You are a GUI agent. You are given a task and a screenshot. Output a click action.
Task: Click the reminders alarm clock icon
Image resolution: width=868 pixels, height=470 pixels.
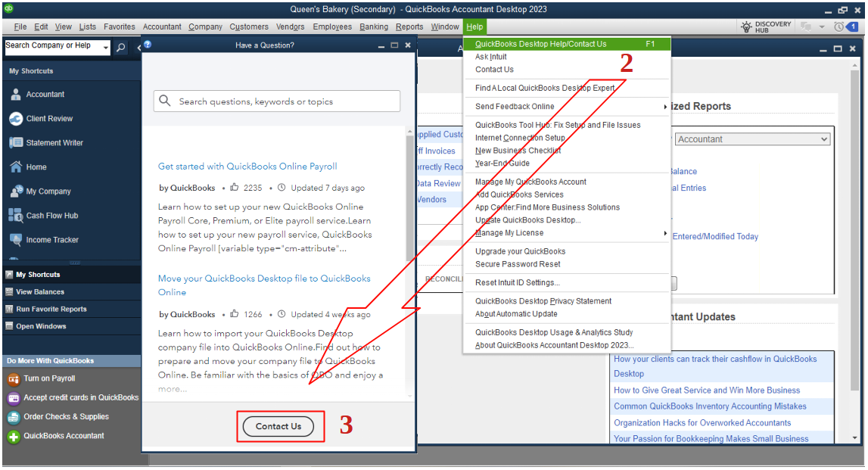pos(838,25)
